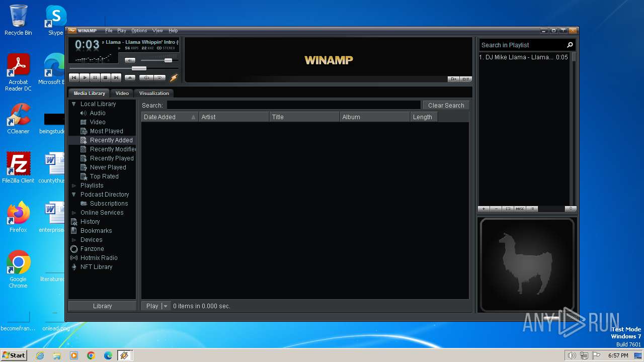Select the Recently Added view

click(111, 140)
